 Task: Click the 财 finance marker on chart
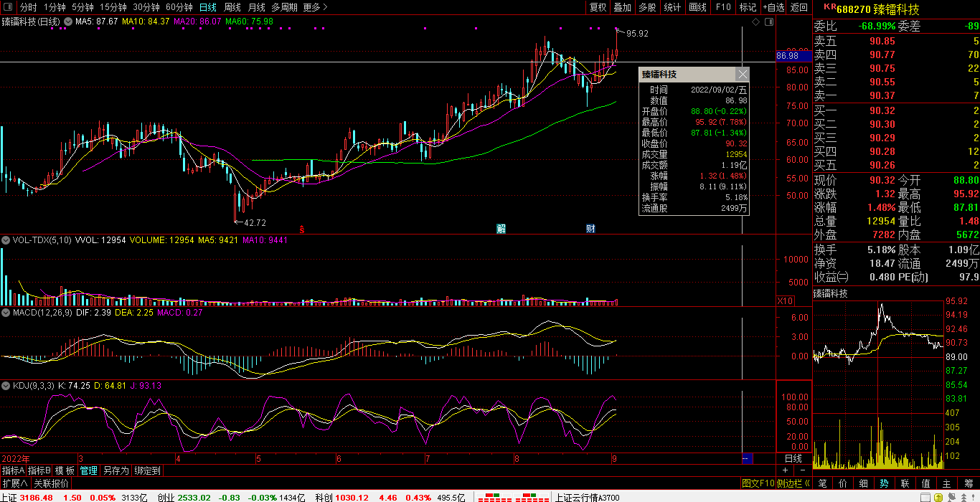tap(590, 229)
